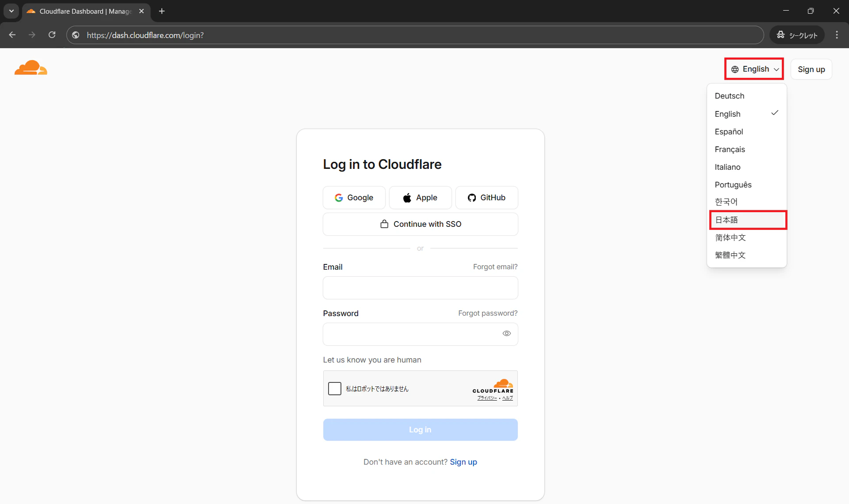Click the Cloudflare logo in captcha widget
The height and width of the screenshot is (504, 849).
pos(493,386)
